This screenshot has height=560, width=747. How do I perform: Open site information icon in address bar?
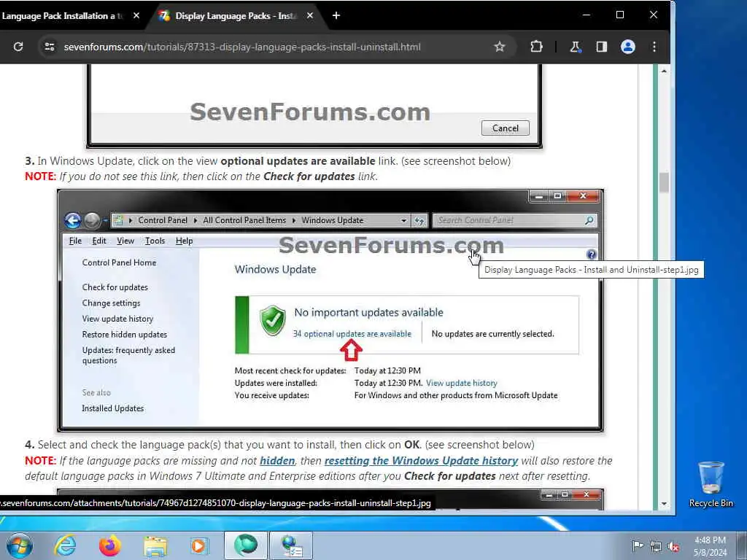point(50,47)
